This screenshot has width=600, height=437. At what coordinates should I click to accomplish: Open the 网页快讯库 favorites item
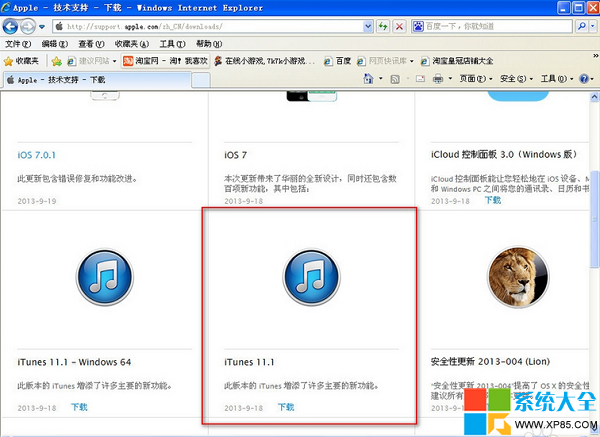click(382, 61)
